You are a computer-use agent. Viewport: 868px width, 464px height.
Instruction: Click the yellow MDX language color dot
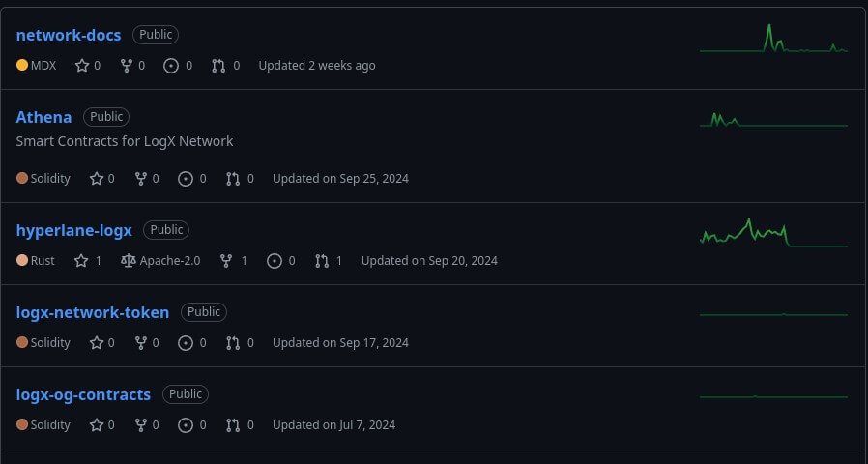pos(22,66)
